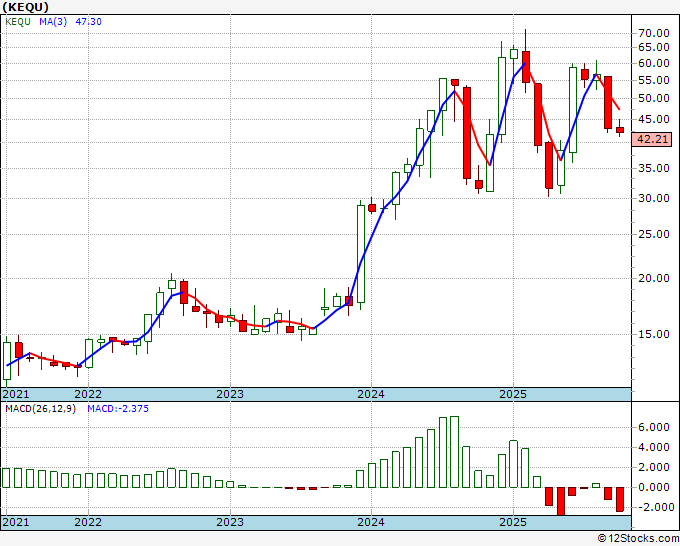Select 2022 on the price chart timeline
The image size is (680, 546).
88,394
